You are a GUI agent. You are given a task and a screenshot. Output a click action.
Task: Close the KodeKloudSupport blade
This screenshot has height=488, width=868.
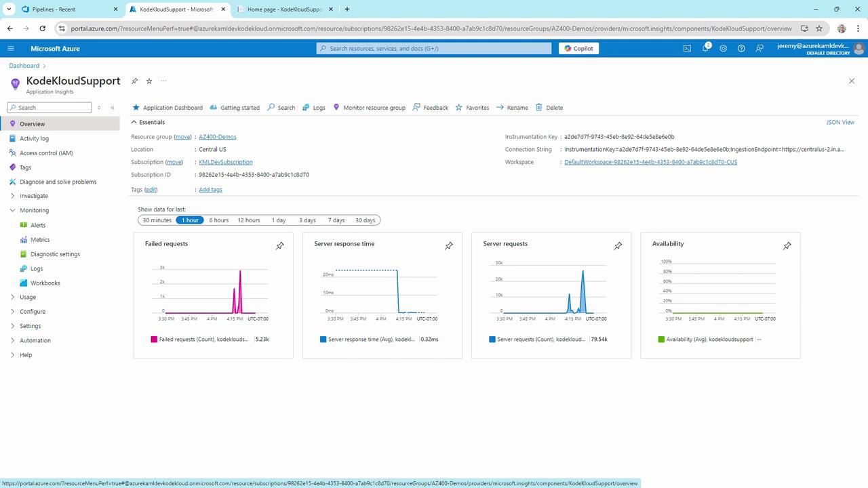(852, 81)
